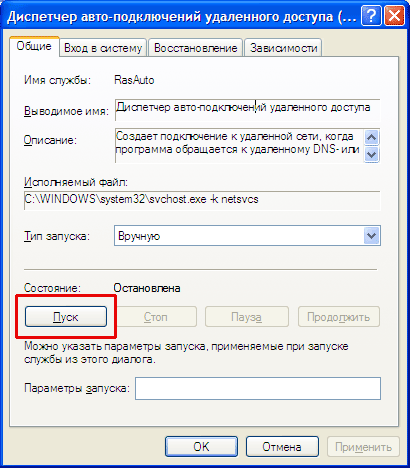Viewport: 410px width, 468px height.
Task: Focus the Параметры запуска input field
Action: pyautogui.click(x=258, y=388)
